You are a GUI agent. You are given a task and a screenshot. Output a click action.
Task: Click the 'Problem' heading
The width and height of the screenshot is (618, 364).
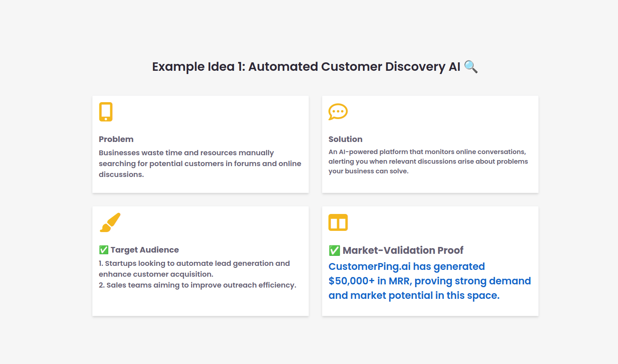coord(116,139)
